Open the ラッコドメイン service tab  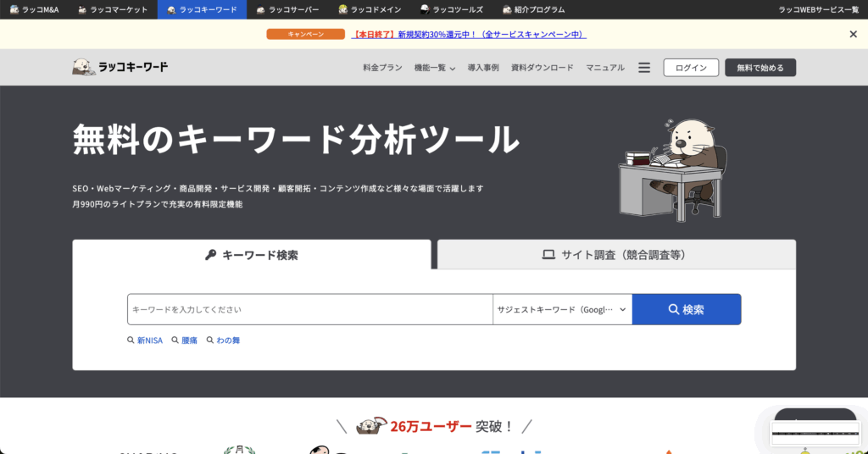tap(370, 9)
